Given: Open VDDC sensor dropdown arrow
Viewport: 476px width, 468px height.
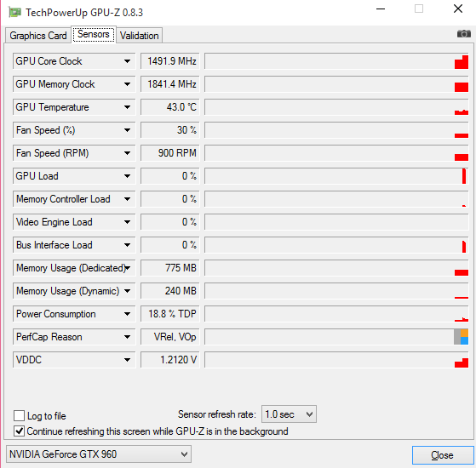Looking at the screenshot, I should (x=128, y=360).
